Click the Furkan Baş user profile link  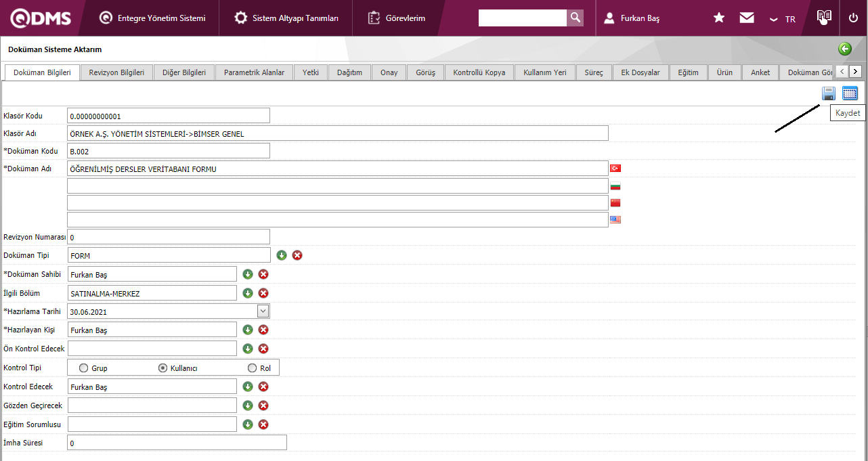(640, 18)
